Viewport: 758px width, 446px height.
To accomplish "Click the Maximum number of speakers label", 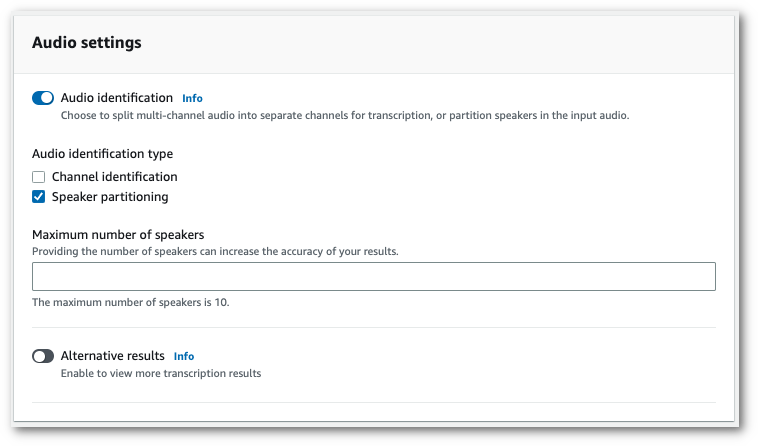I will click(125, 235).
